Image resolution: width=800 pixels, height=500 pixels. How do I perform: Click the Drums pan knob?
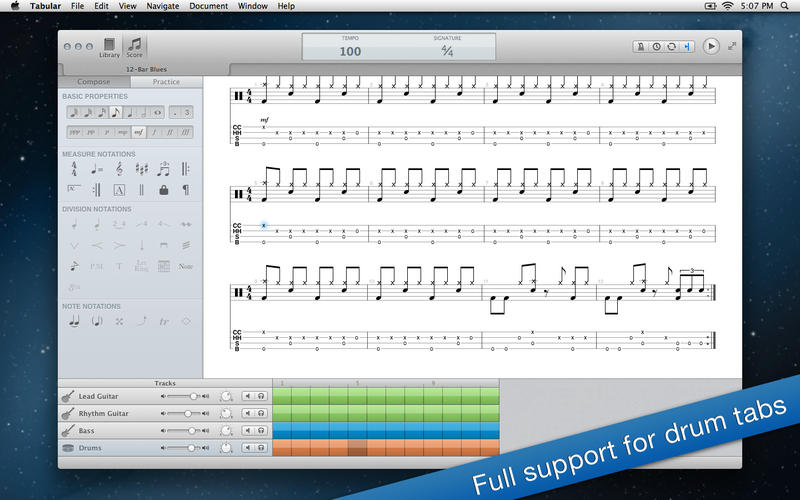pyautogui.click(x=225, y=448)
